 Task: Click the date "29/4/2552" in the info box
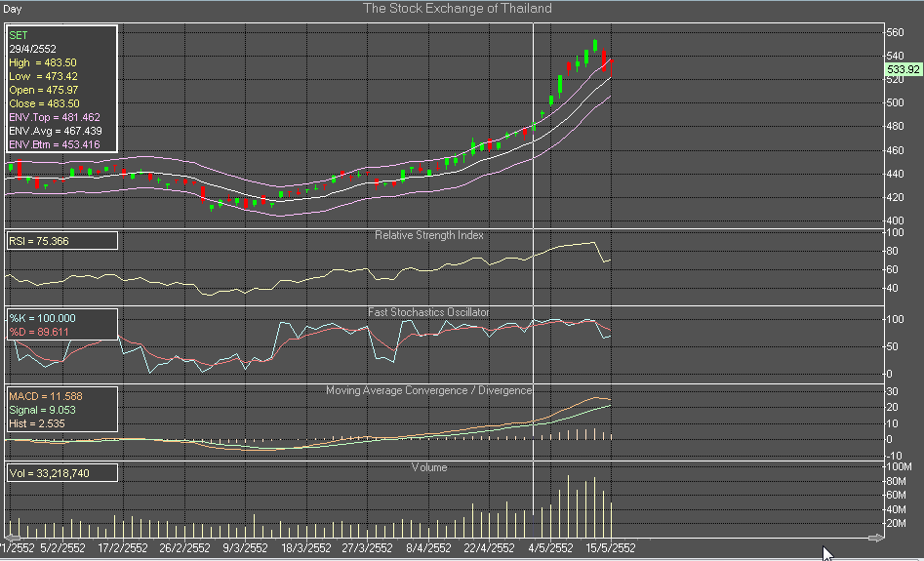[32, 49]
